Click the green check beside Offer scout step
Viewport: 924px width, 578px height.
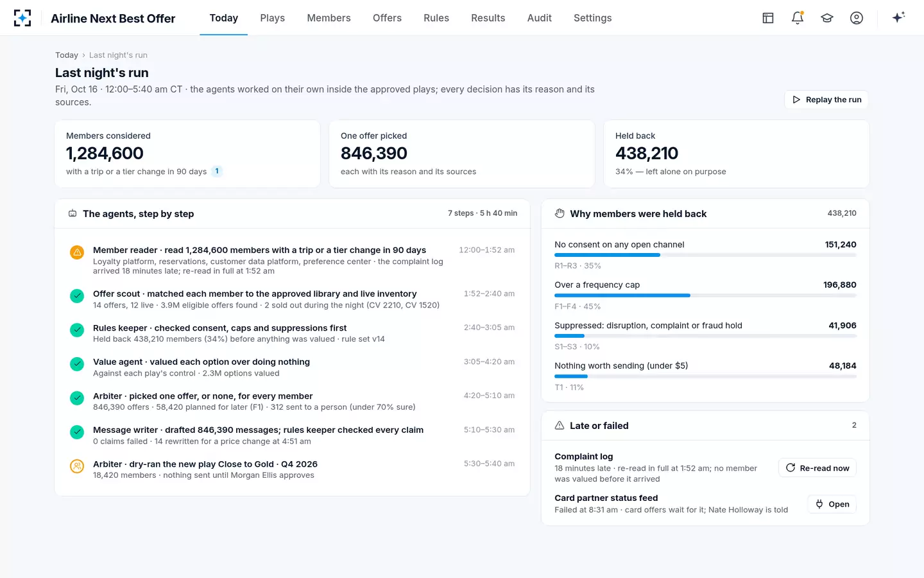(x=77, y=296)
